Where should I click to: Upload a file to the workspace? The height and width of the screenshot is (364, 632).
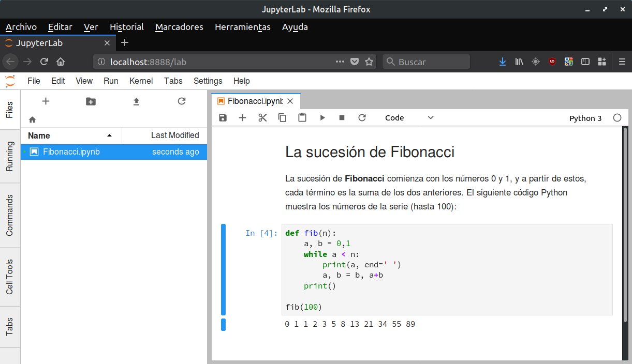[x=136, y=102]
